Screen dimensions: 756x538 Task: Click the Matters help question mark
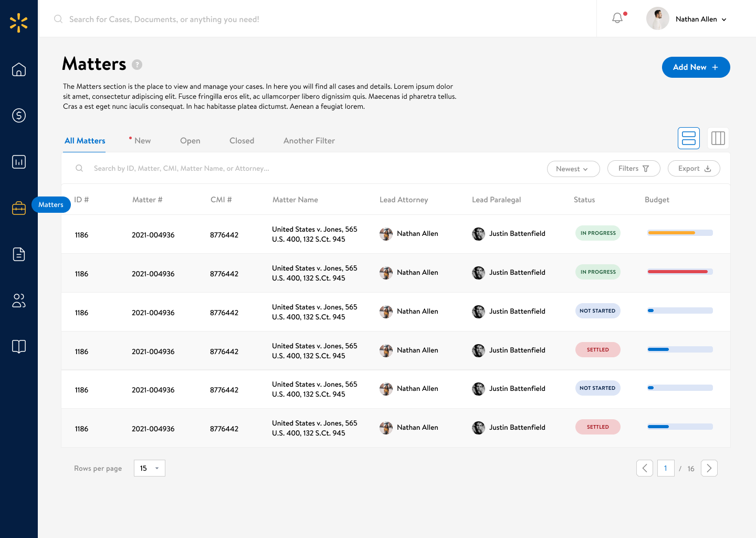tap(137, 65)
